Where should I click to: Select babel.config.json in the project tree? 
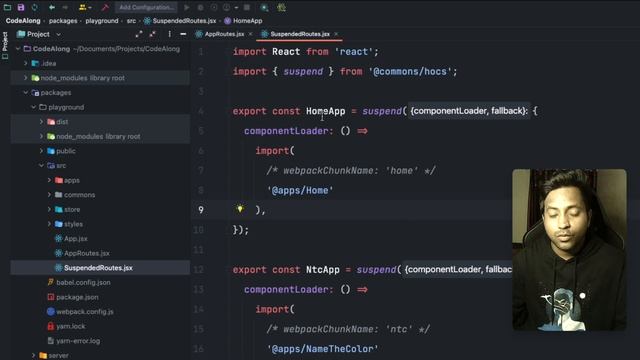(83, 282)
